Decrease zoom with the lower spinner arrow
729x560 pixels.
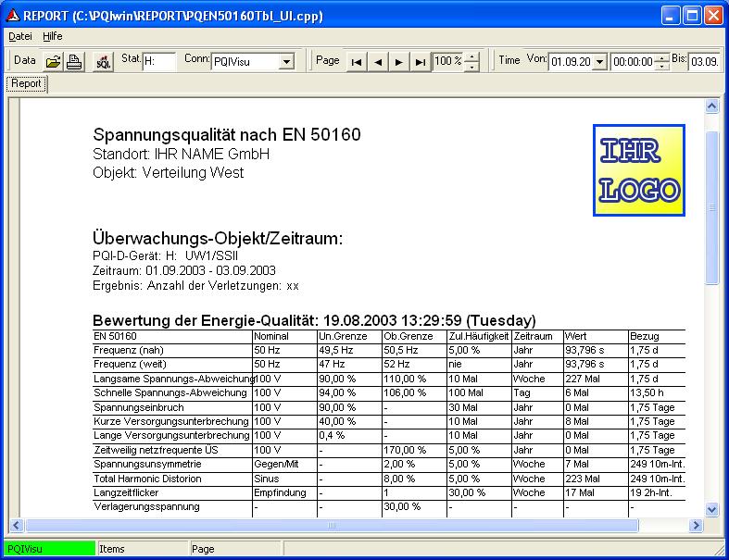[471, 67]
